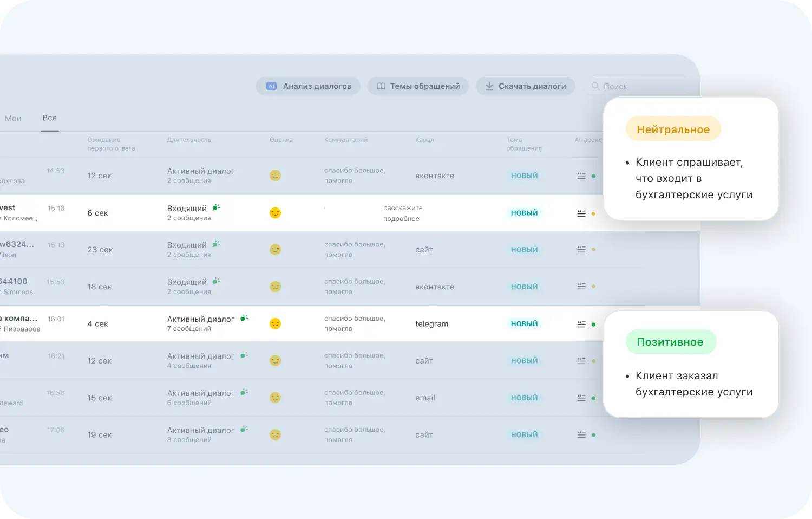Image resolution: width=812 pixels, height=519 pixels.
Task: Click the magnifier icon in search field
Action: coord(595,86)
